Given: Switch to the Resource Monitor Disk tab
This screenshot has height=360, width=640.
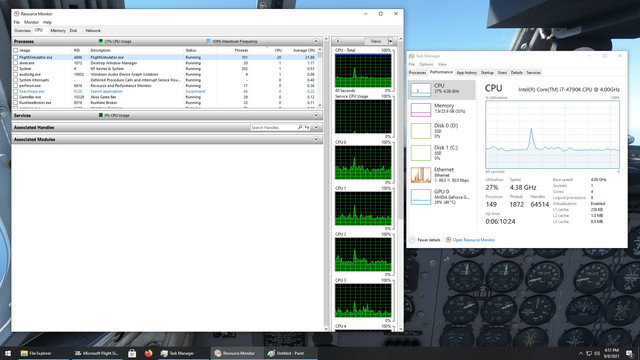Looking at the screenshot, I should click(x=73, y=31).
